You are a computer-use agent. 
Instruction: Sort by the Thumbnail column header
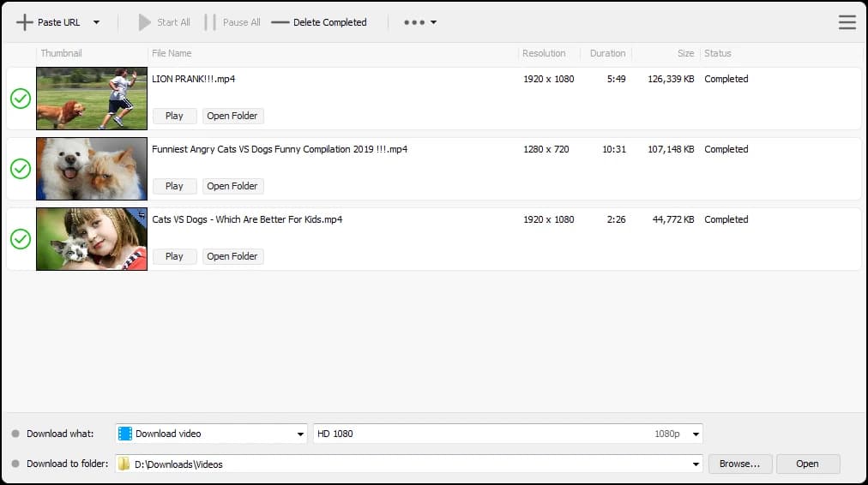pyautogui.click(x=61, y=53)
